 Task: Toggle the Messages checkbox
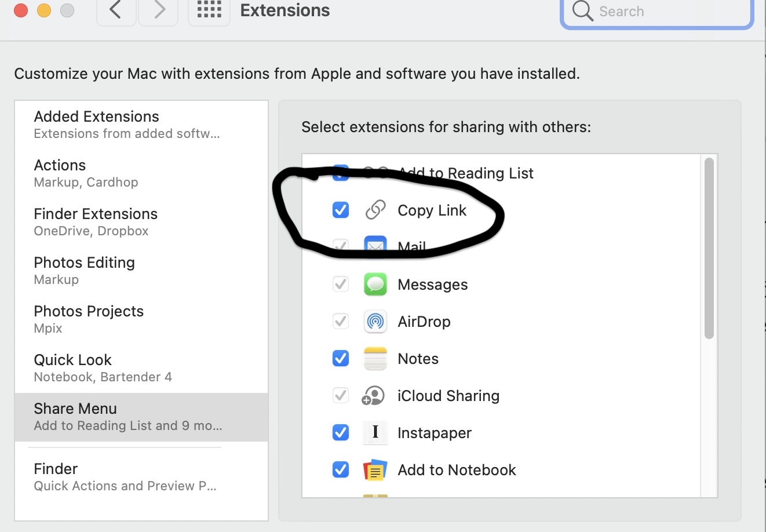tap(341, 285)
